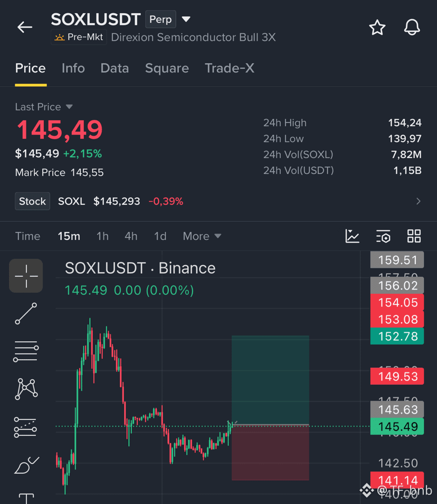Screen dimensions: 437x504
Task: Click the Mark Price 145,55 text
Action: point(60,173)
